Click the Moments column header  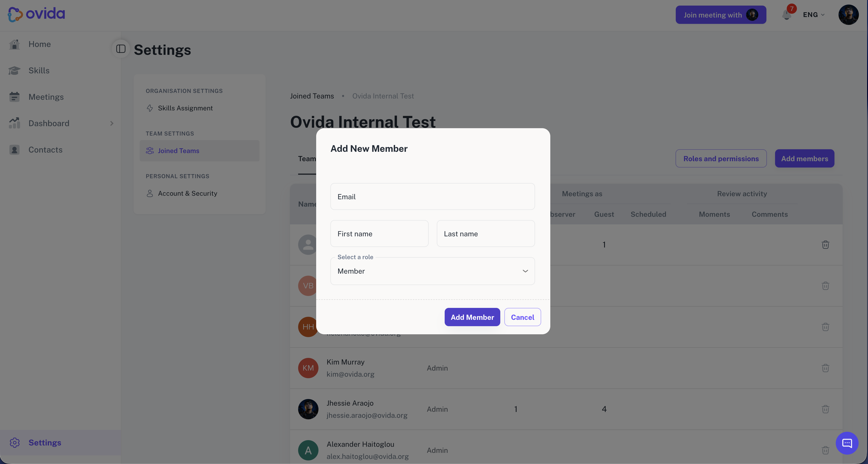[x=714, y=214]
